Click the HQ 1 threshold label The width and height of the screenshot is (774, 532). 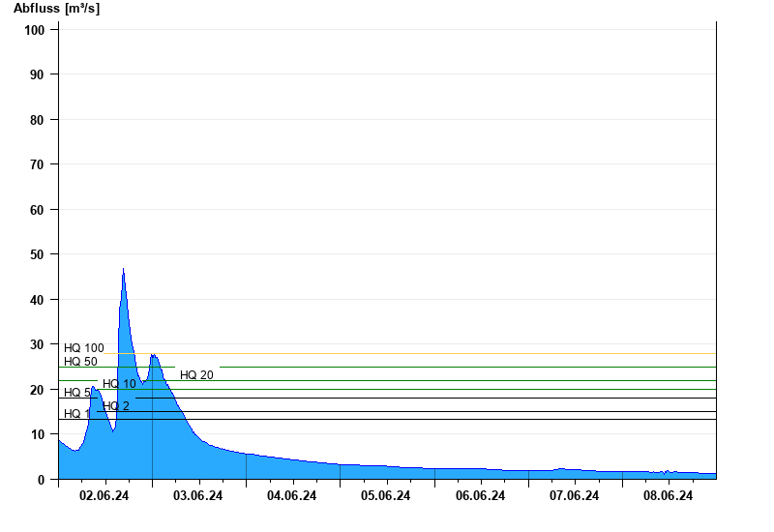tap(76, 414)
